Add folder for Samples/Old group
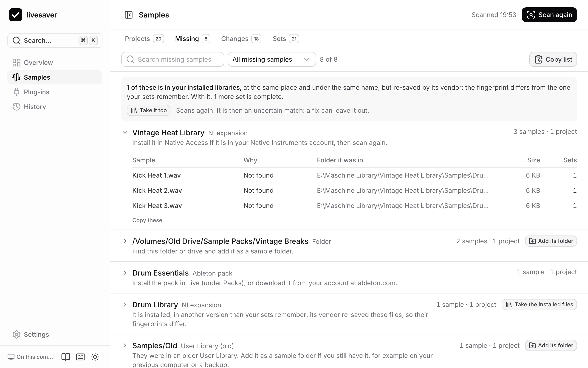The width and height of the screenshot is (588, 368). [x=551, y=345]
